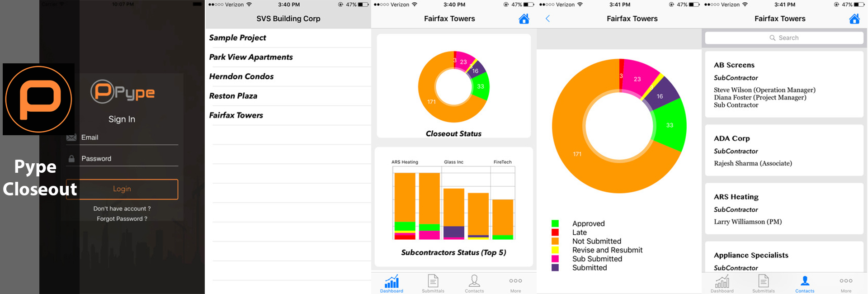Click the purple 16 segment of the large donut
This screenshot has height=294, width=868.
[x=660, y=96]
